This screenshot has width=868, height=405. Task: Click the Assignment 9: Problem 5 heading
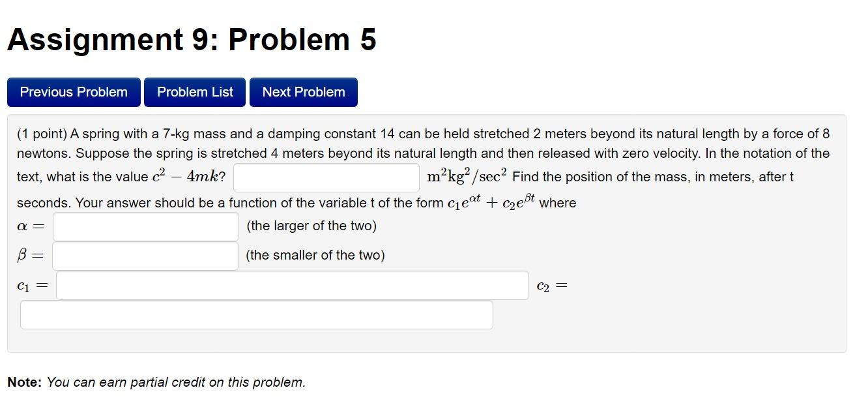point(192,39)
